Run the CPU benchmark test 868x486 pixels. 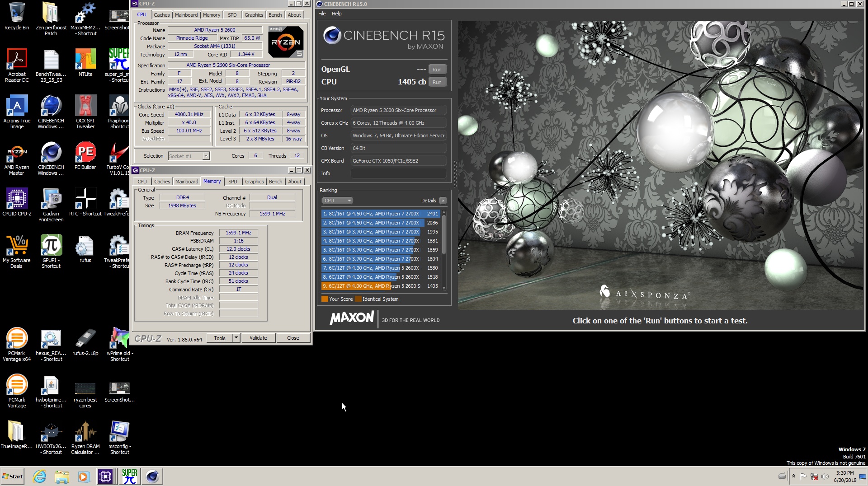(x=437, y=82)
